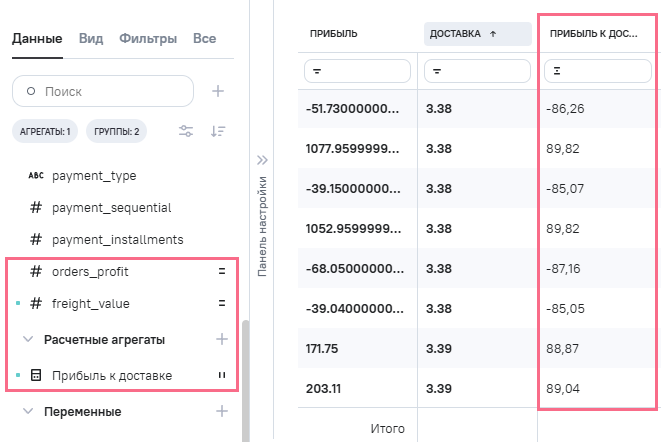
Task: Select the payment_type field
Action: [x=93, y=175]
